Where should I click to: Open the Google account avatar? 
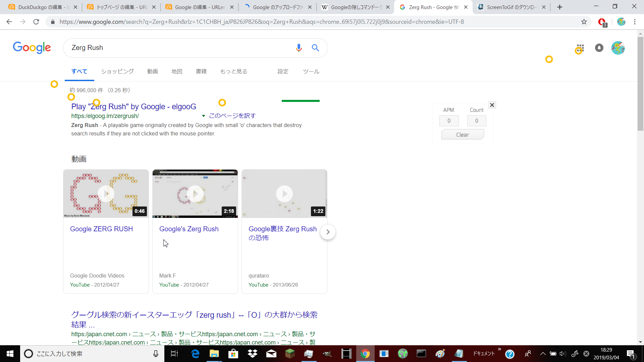[618, 48]
